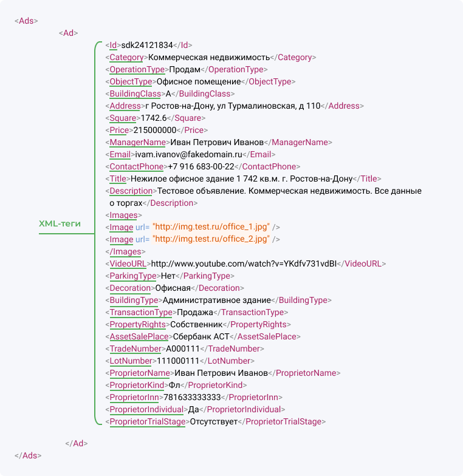Select the office_2.jpg image URL
The image size is (463, 476).
[x=211, y=239]
